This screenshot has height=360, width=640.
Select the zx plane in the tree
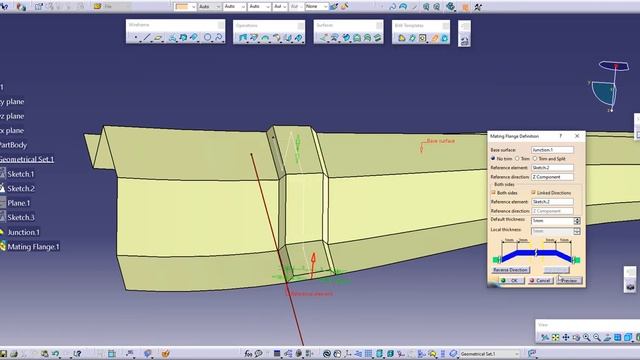pos(12,131)
